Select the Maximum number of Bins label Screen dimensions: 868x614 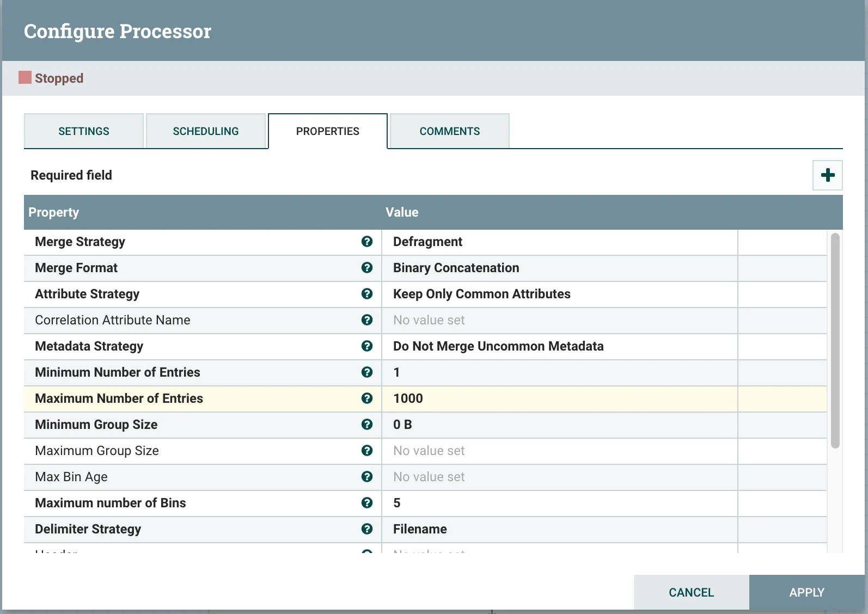pyautogui.click(x=111, y=503)
